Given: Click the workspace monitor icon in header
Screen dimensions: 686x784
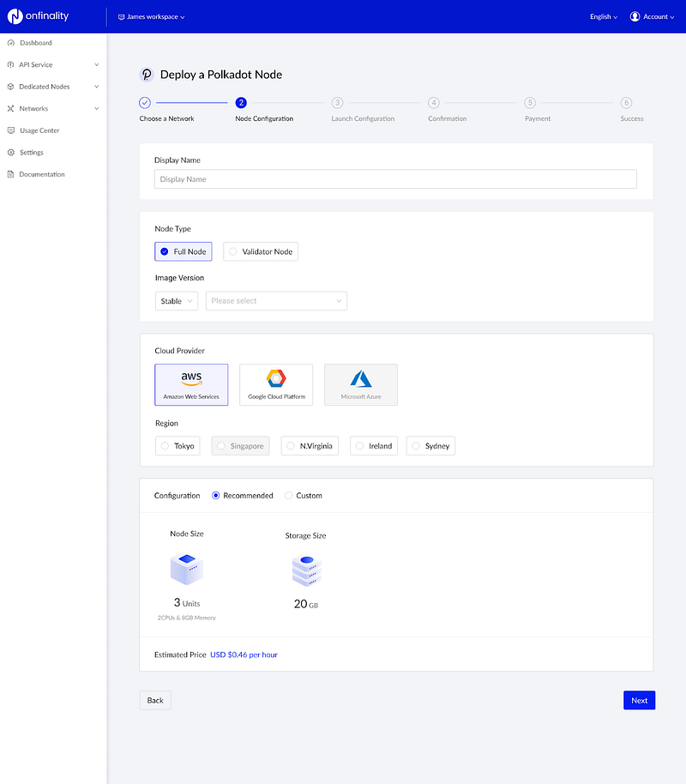Looking at the screenshot, I should coord(121,17).
